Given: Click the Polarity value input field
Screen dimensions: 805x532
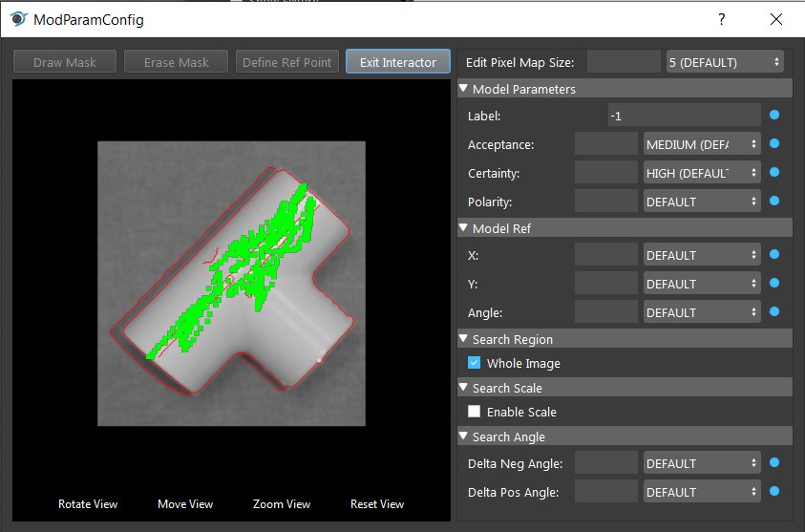Looking at the screenshot, I should (x=605, y=202).
